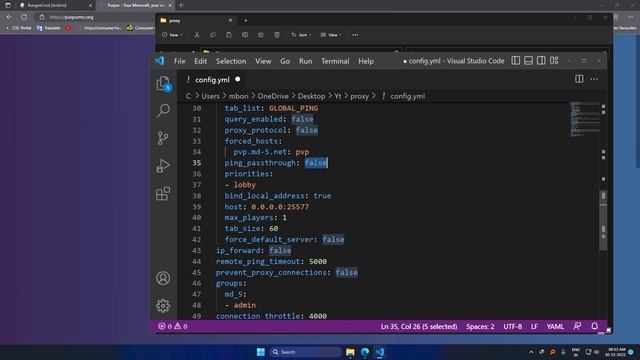Screen dimensions: 640x360
Task: Click the editor vertical scrollbar thumb
Action: coord(603,220)
